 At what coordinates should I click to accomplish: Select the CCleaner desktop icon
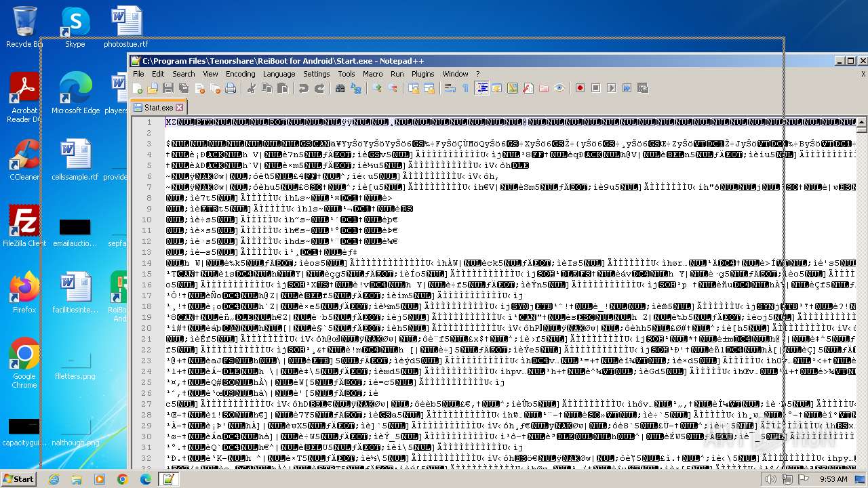[24, 159]
